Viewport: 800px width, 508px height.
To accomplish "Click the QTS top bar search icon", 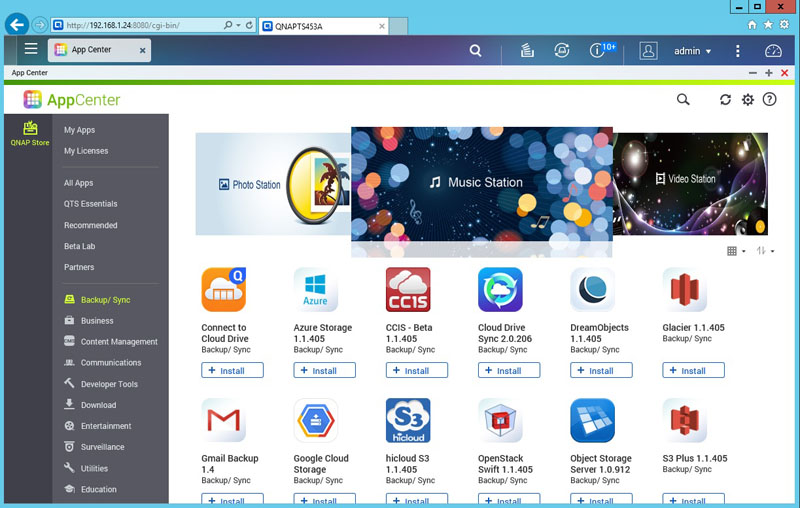I will (x=475, y=50).
